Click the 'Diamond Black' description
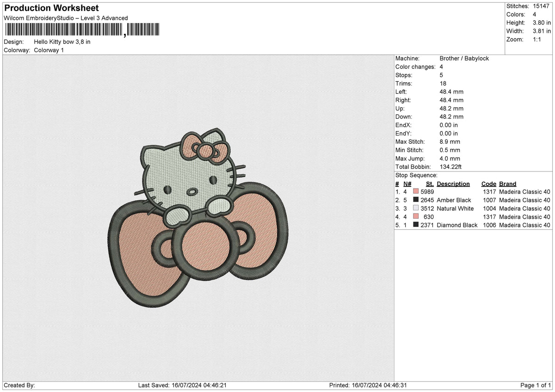 click(x=457, y=225)
